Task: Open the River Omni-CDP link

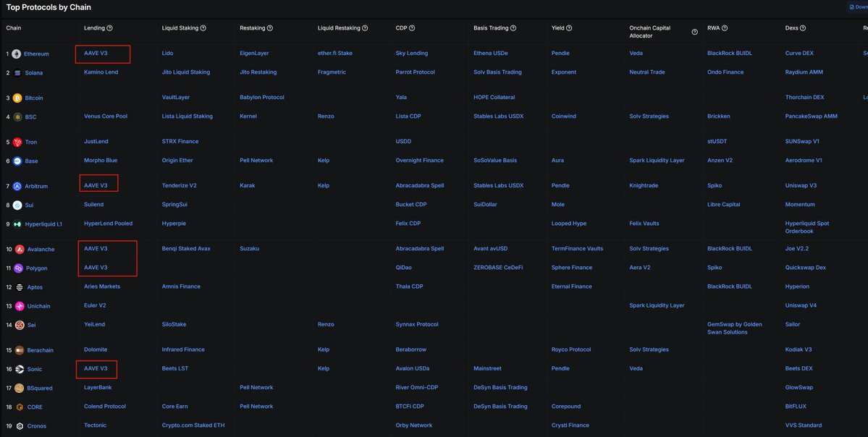Action: pos(417,388)
